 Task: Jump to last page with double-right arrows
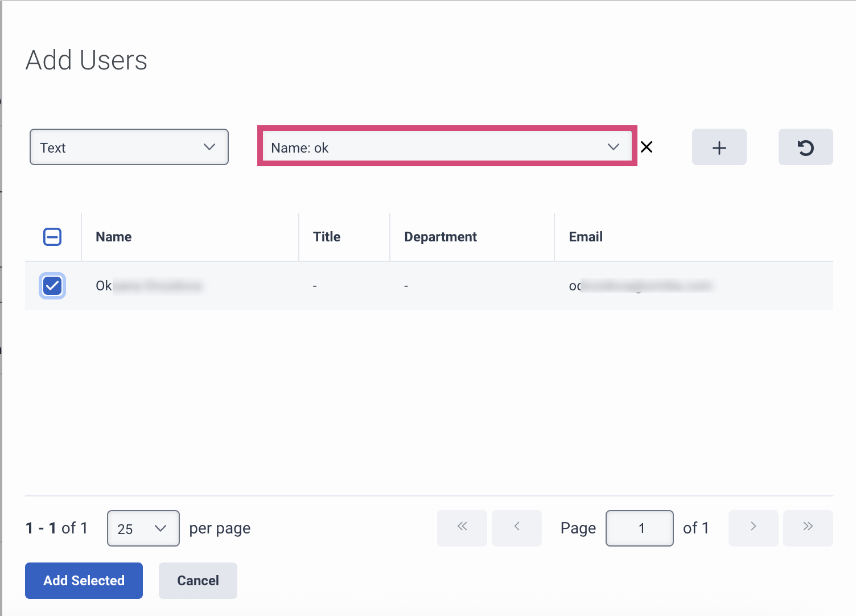click(808, 528)
